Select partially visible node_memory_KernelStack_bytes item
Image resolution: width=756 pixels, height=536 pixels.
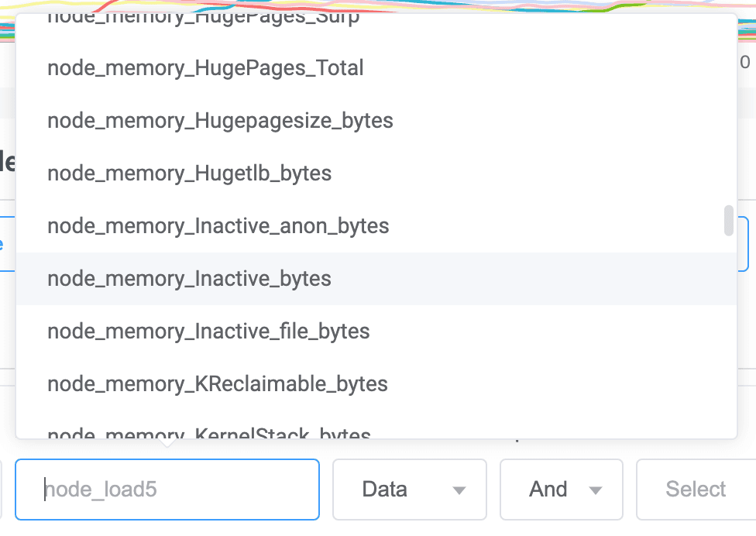click(x=376, y=425)
